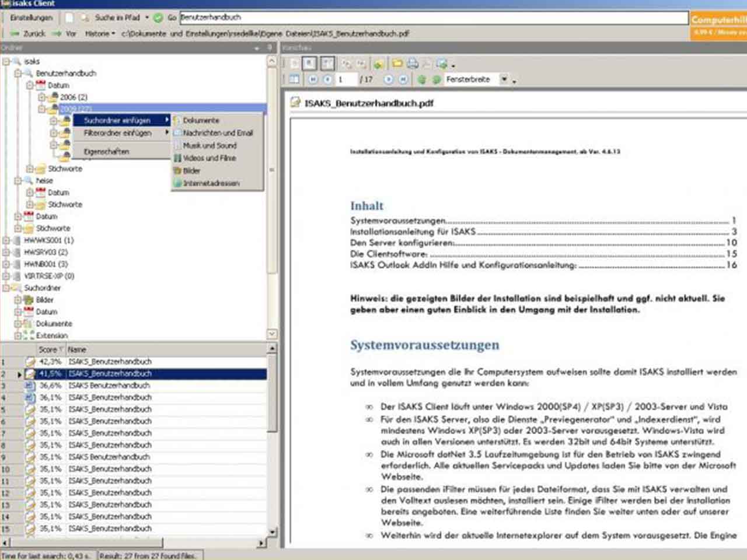Toggle the page layout pane icon
The width and height of the screenshot is (747, 560).
(294, 79)
